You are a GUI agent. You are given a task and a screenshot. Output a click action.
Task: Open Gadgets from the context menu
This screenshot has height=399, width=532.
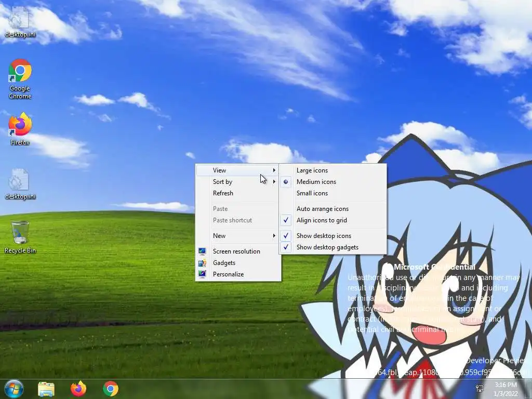pyautogui.click(x=237, y=263)
